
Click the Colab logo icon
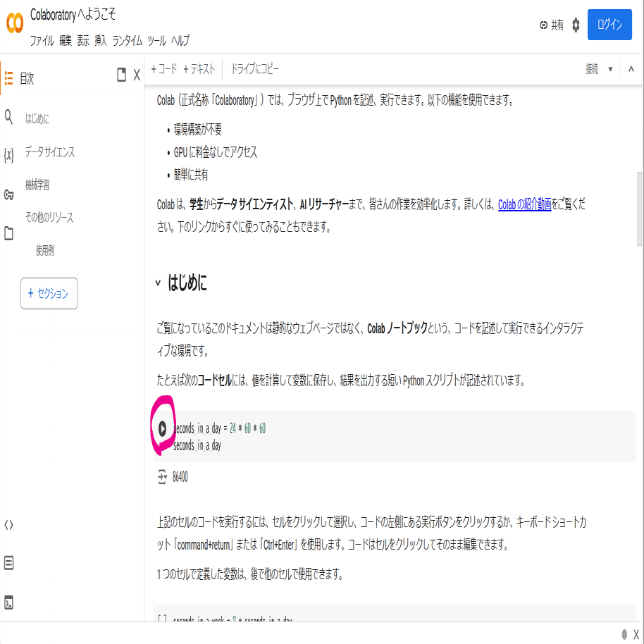[15, 23]
